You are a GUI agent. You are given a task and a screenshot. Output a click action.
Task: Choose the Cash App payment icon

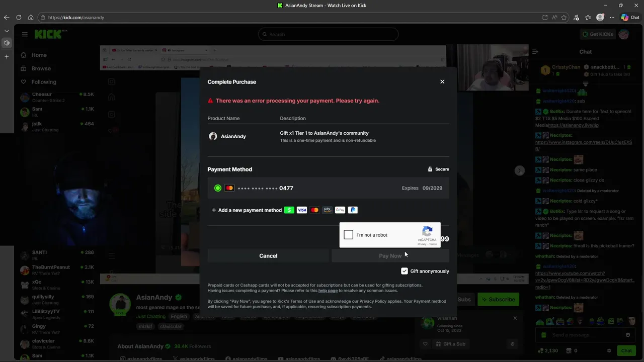tap(289, 210)
